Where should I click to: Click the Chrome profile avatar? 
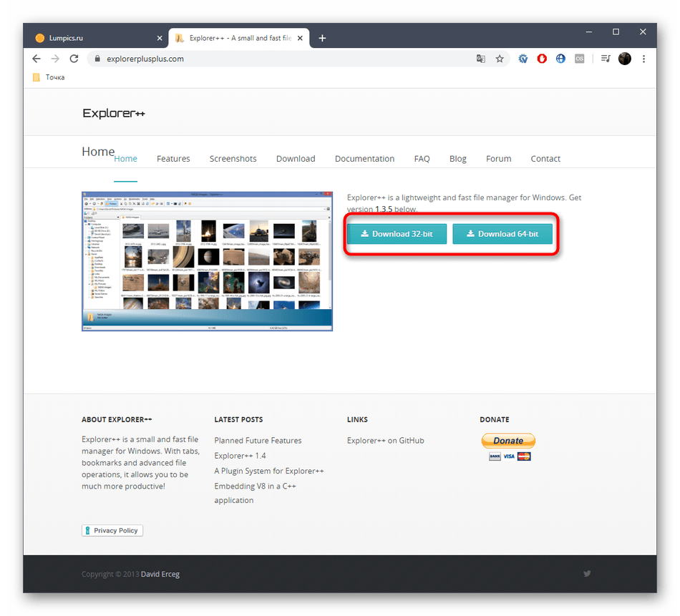(x=624, y=59)
